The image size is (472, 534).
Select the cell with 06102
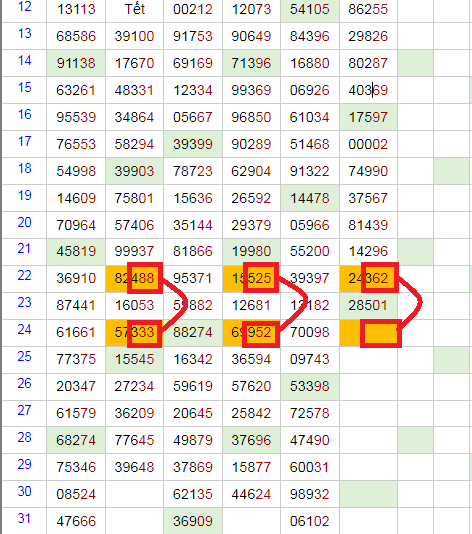[x=310, y=521]
